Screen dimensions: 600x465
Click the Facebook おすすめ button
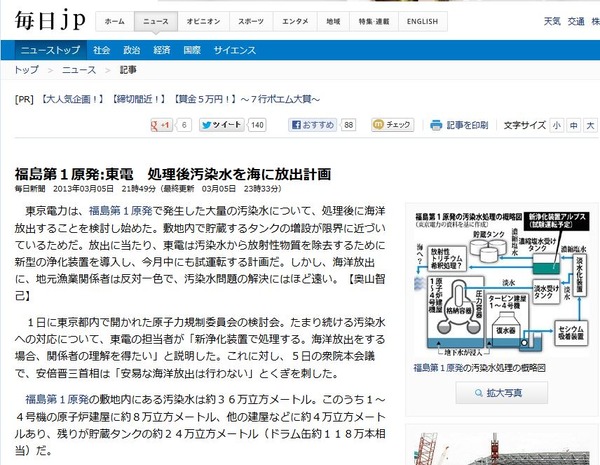[x=313, y=125]
